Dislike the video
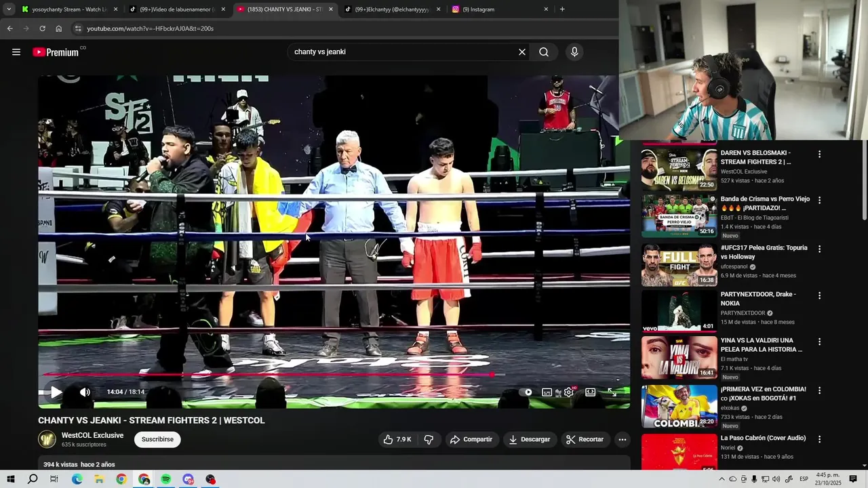The image size is (868, 488). [x=429, y=439]
